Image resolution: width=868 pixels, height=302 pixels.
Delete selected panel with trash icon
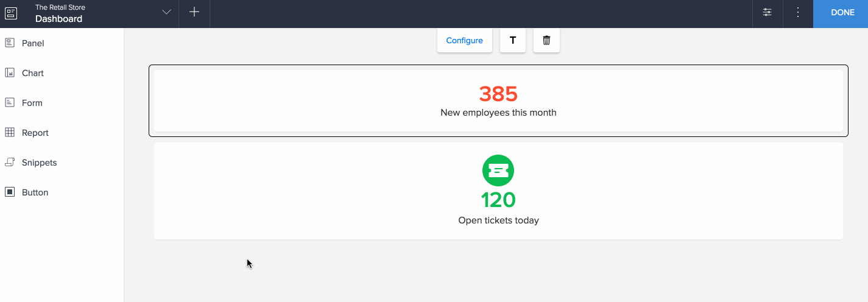(x=546, y=41)
